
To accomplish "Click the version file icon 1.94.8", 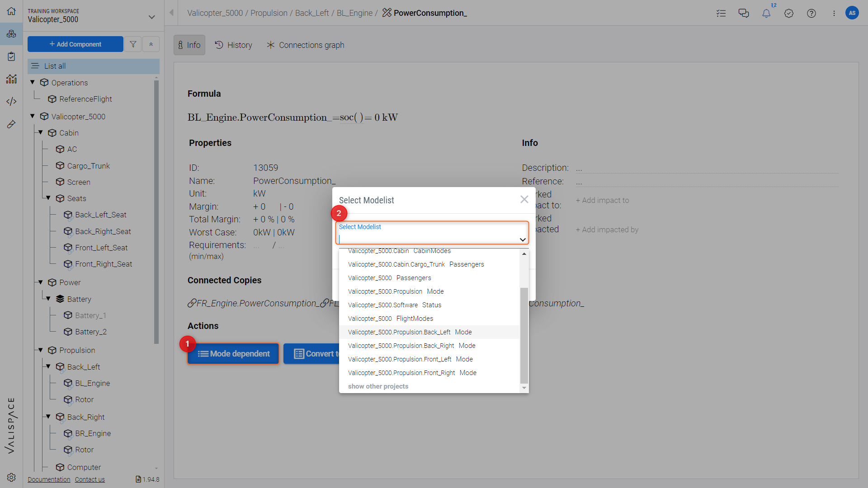I will pos(138,479).
